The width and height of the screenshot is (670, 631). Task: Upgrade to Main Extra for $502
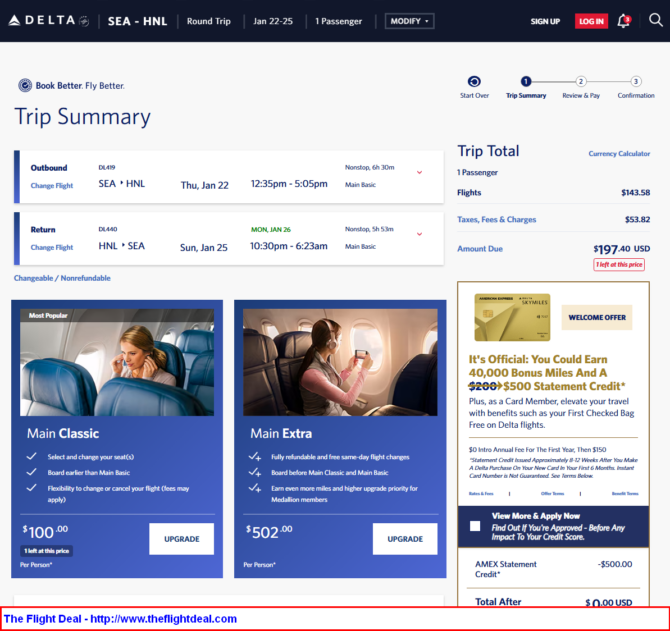(x=404, y=539)
